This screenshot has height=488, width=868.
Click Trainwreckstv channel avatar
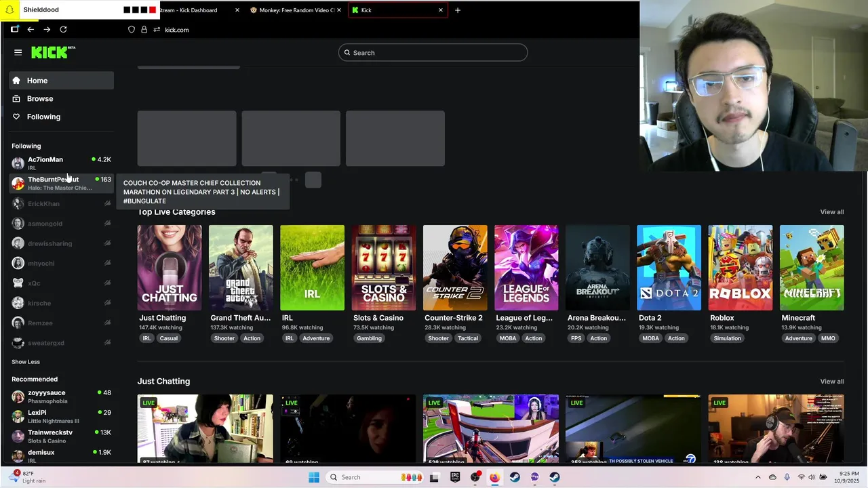18,436
